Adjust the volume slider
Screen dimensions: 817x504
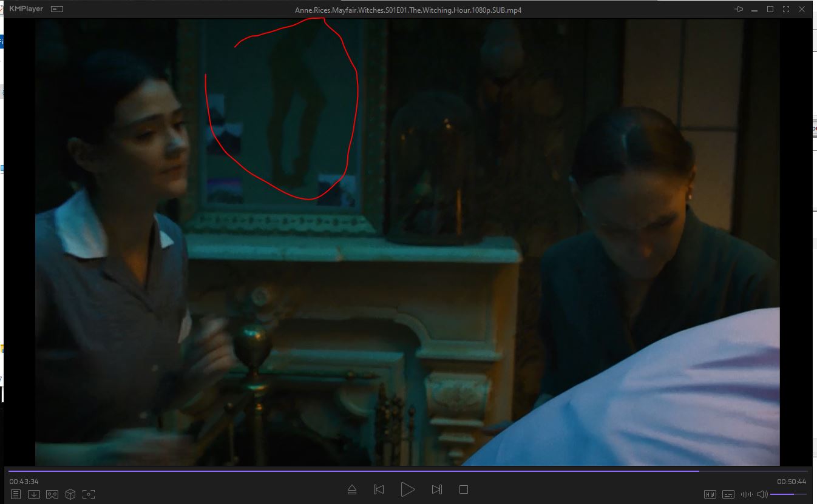(x=788, y=494)
